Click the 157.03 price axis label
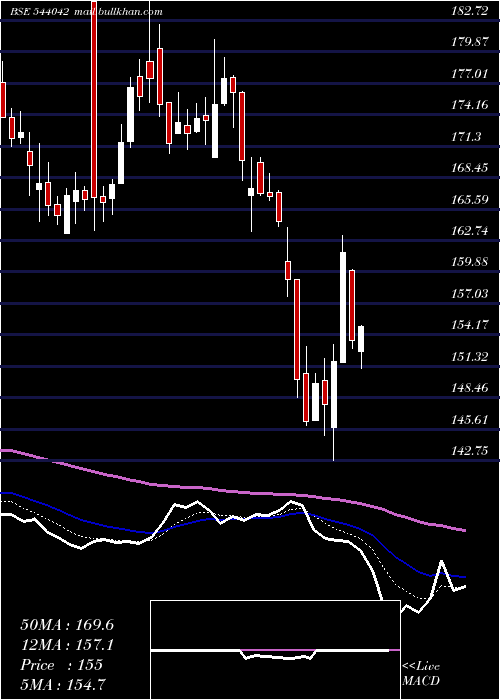This screenshot has height=700, width=500. click(x=470, y=294)
